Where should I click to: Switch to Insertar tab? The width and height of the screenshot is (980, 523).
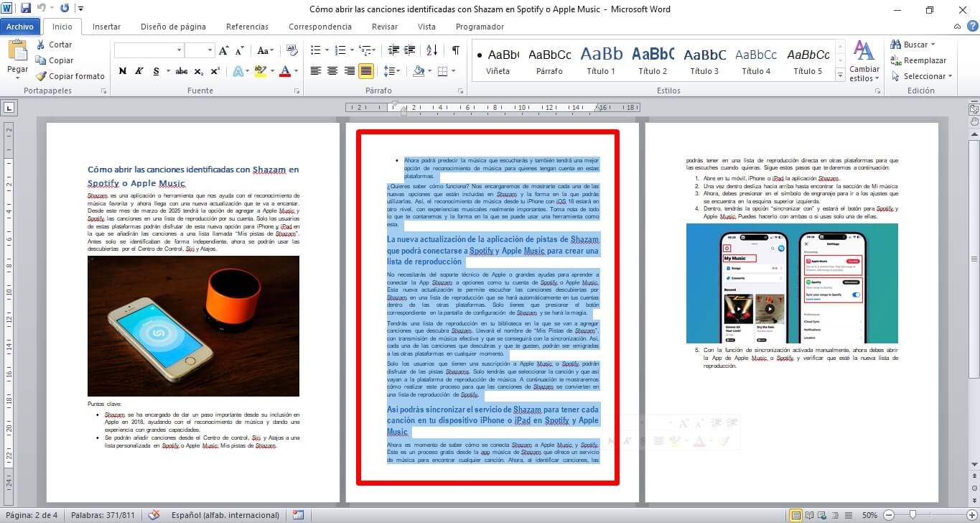pyautogui.click(x=106, y=27)
